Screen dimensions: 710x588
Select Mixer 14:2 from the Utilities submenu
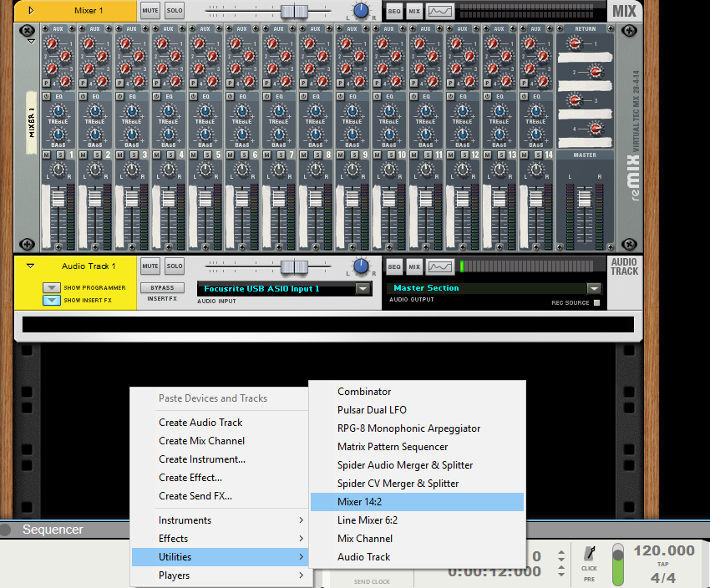tap(417, 502)
